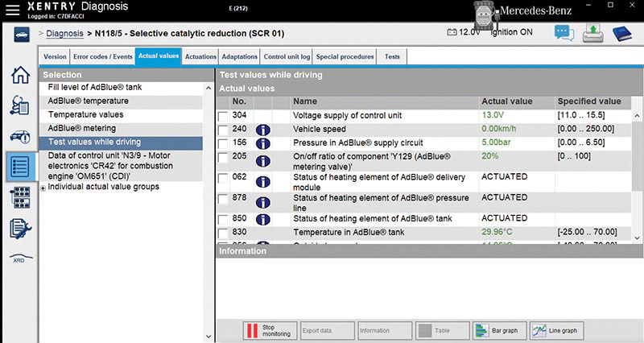Tick checkbox for row 850 AdBlue tank
Screen dimensions: 644x343
pyautogui.click(x=223, y=220)
